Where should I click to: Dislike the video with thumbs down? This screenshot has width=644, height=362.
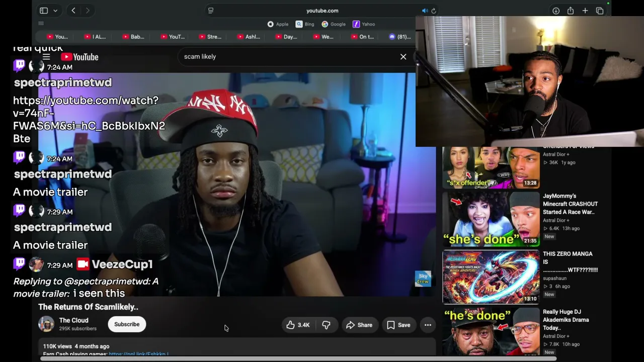327,325
